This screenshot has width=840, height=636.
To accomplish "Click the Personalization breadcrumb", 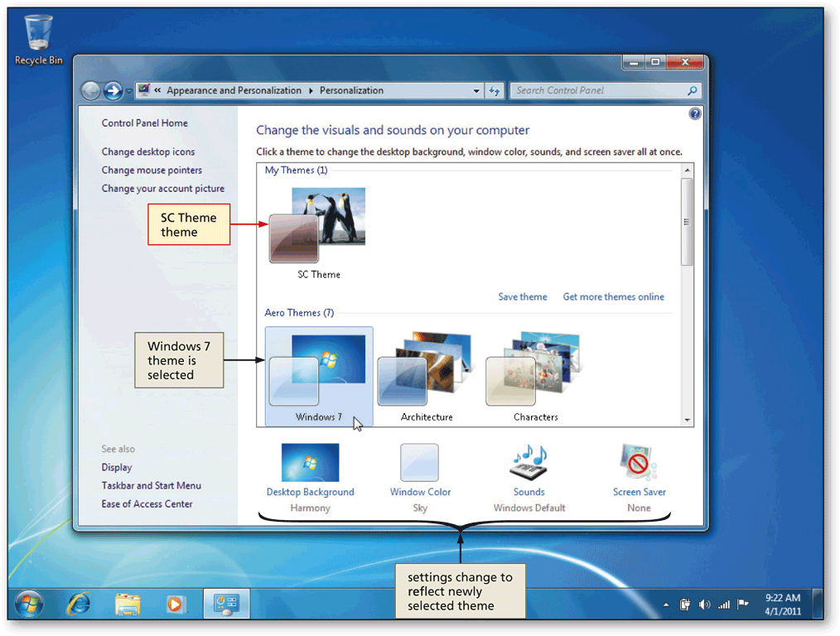I will pos(351,90).
